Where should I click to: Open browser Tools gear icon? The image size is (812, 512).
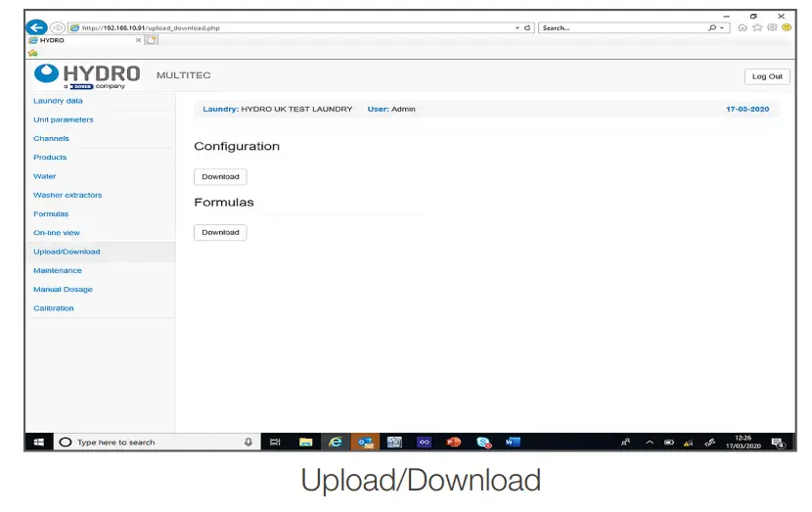[x=772, y=27]
